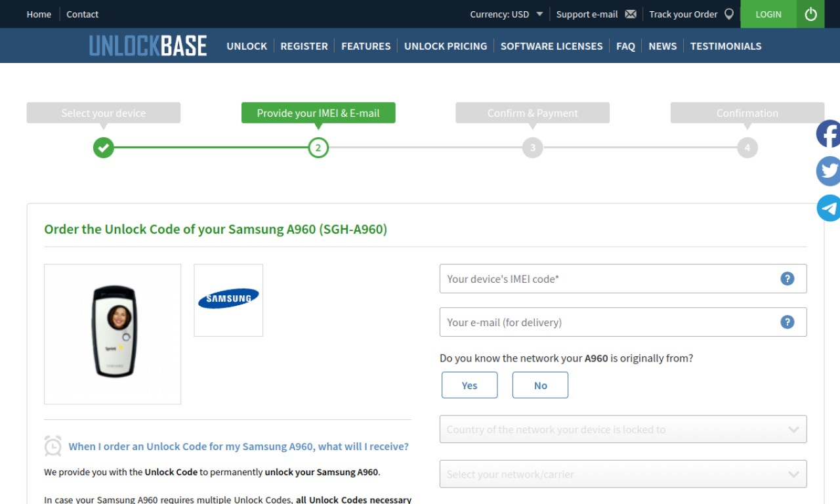This screenshot has height=504, width=840.
Task: Click the completed step one checkmark circle
Action: click(x=103, y=148)
